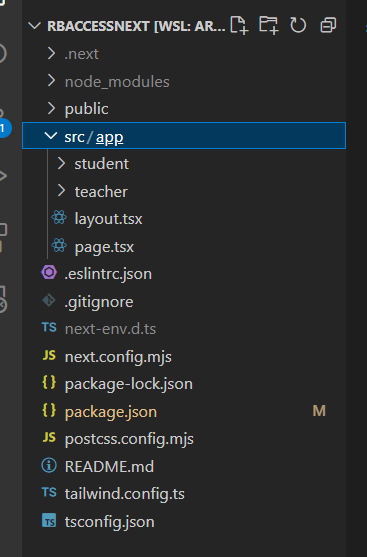
Task: Collapse the RBACCESSNEXT root folder chevron
Action: tap(34, 26)
